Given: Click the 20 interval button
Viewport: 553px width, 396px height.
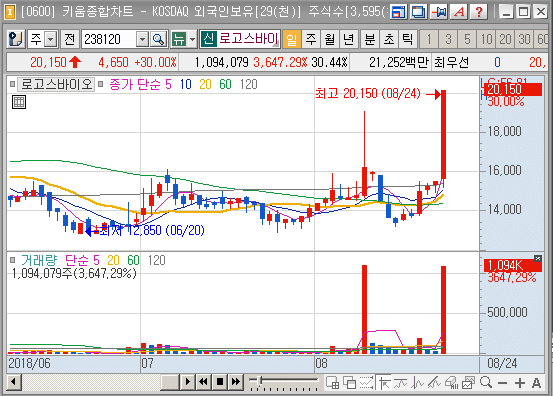Looking at the screenshot, I should tap(505, 39).
